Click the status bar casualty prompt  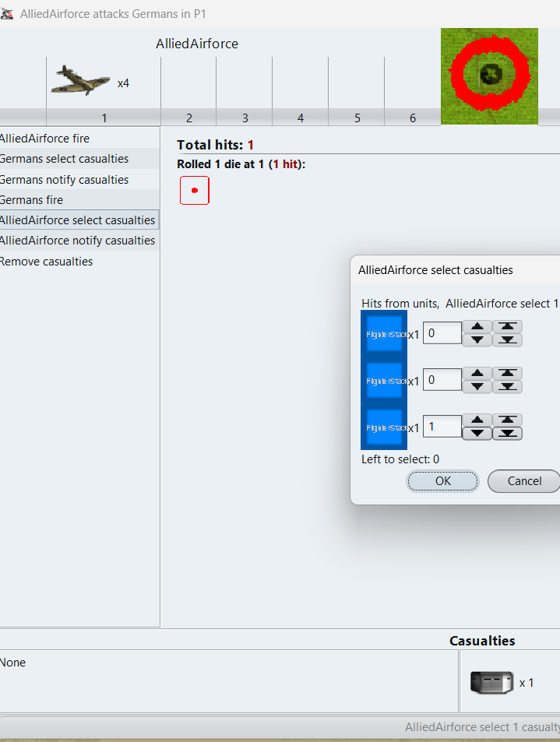tap(482, 727)
